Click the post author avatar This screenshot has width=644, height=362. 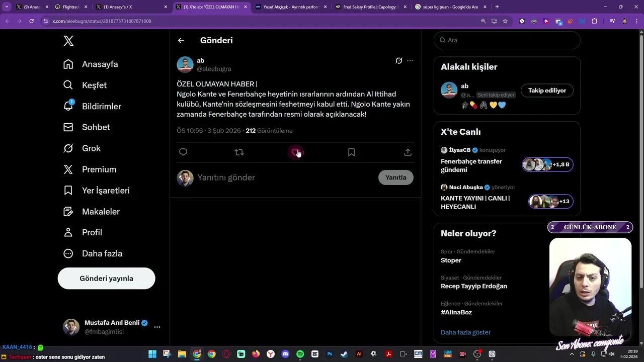[x=185, y=64]
